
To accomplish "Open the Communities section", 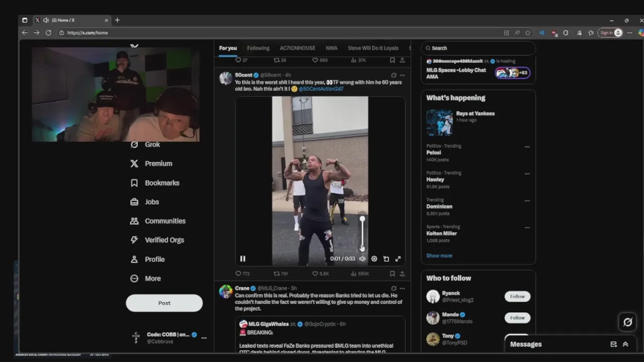I will [157, 221].
